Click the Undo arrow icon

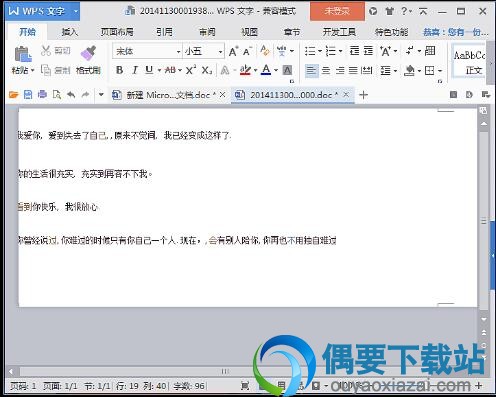point(71,95)
